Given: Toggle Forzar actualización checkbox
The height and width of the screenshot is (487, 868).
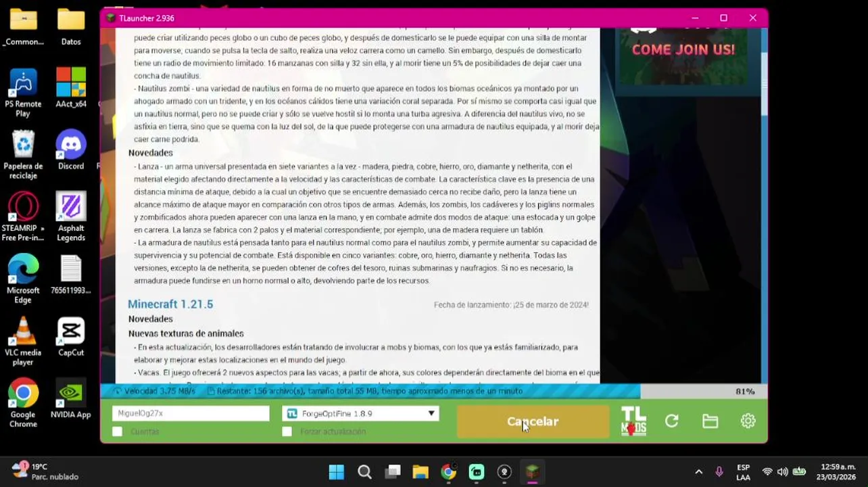Looking at the screenshot, I should tap(287, 432).
